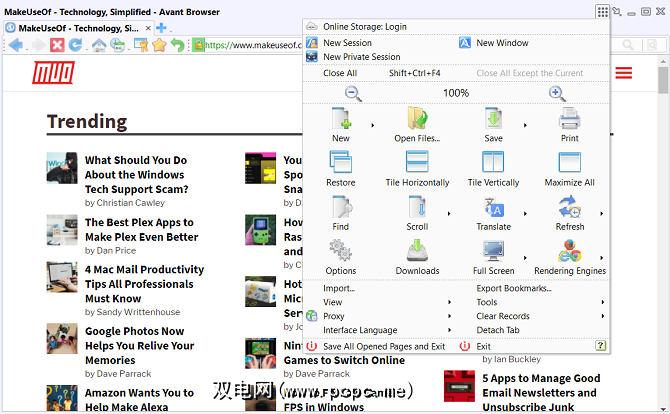Click the MUO logo
Viewport: 670px width, 414px height.
(x=53, y=72)
